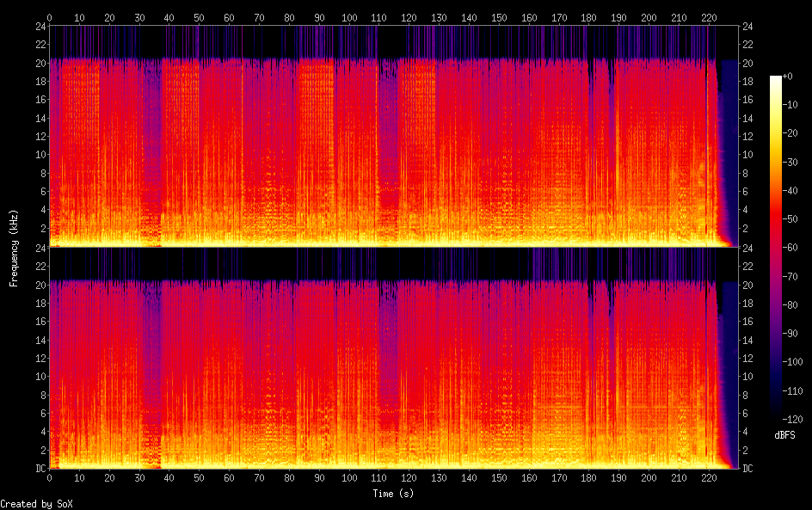
Task: Click the 170 tick label on the bottom time axis
Action: (x=559, y=477)
